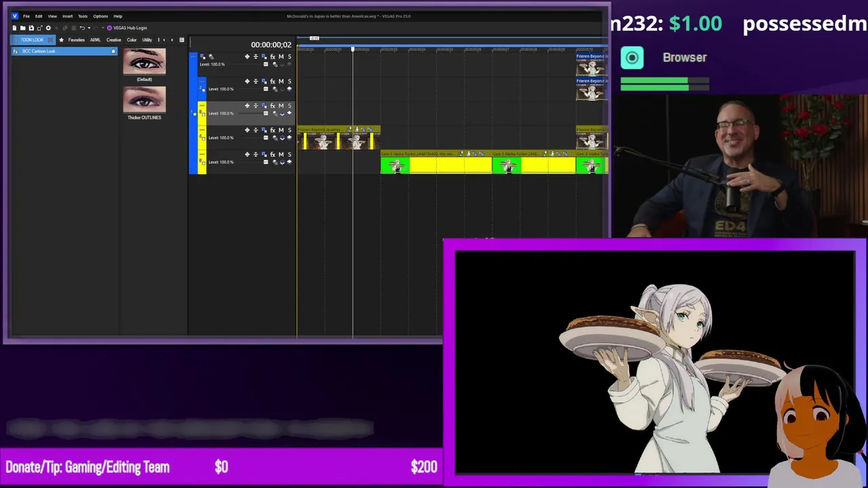This screenshot has height=488, width=868.
Task: Switch to the Favorites FX tab
Action: [77, 40]
